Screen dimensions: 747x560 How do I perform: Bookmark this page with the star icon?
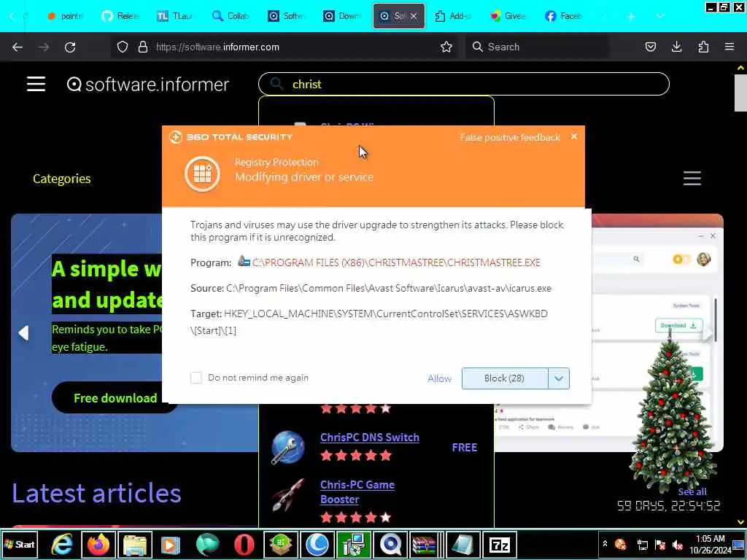pos(446,47)
